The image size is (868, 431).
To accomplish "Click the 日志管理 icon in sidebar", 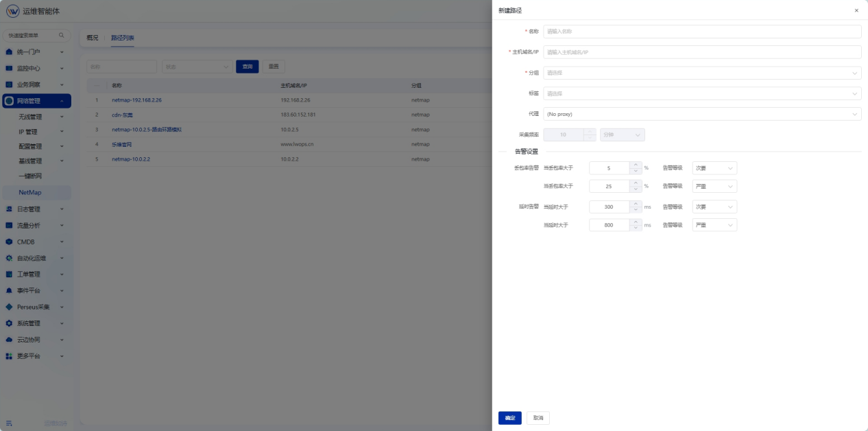I will click(x=9, y=209).
